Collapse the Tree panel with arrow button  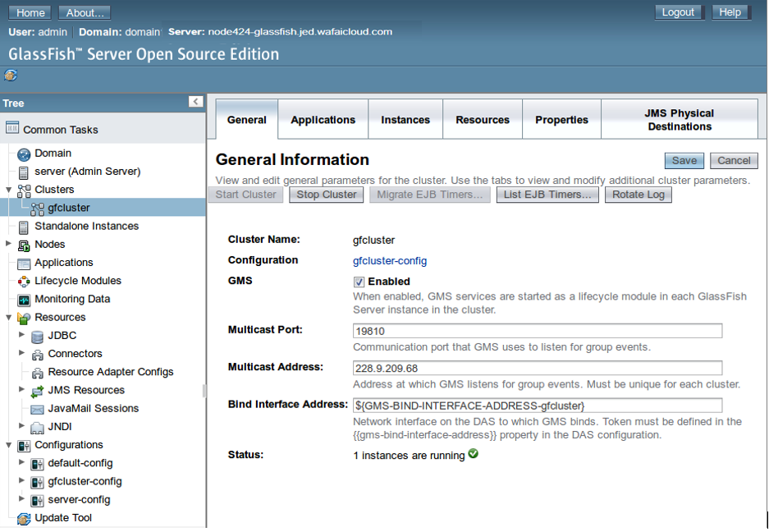tap(195, 102)
